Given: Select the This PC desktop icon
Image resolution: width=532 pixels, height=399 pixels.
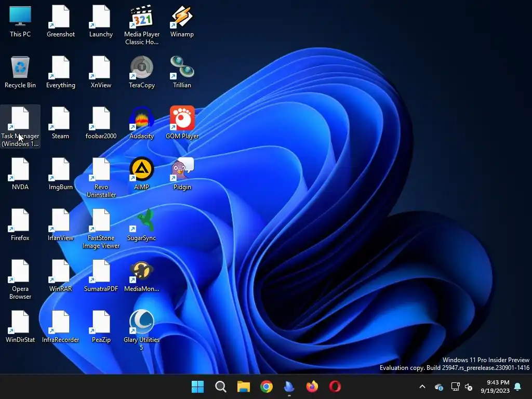Looking at the screenshot, I should pos(20,21).
